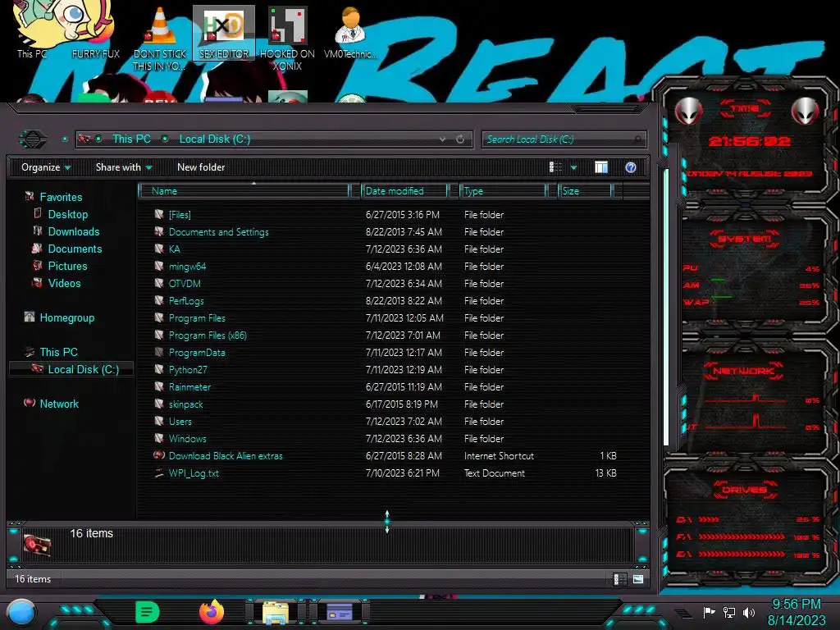
Task: Select the Windows folder
Action: 386,438
